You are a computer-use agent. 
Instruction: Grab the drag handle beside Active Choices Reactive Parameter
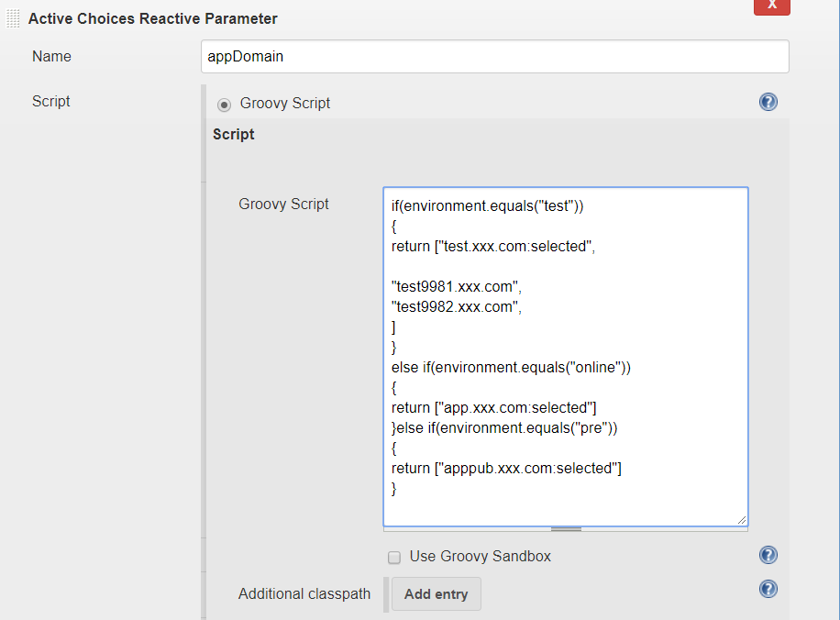coord(13,17)
